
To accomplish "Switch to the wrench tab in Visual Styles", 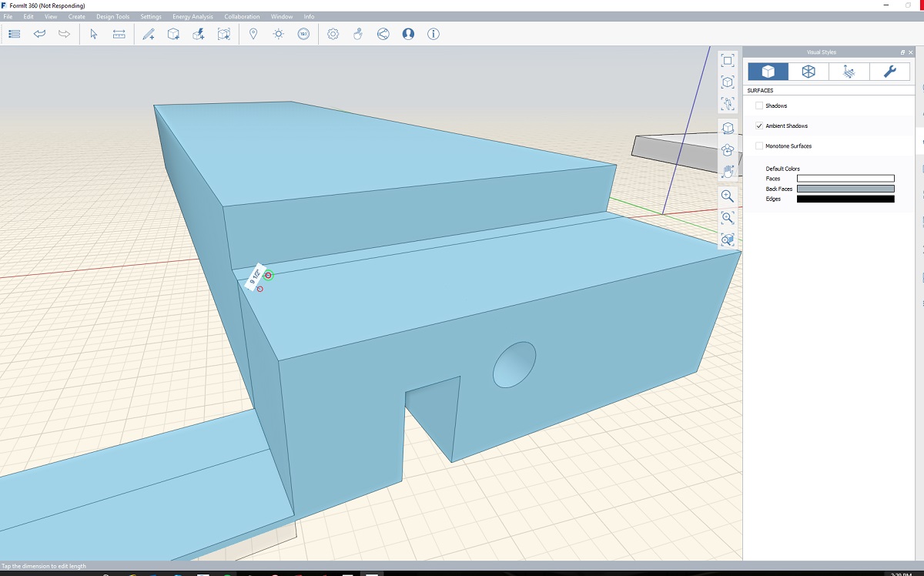I will tap(890, 71).
